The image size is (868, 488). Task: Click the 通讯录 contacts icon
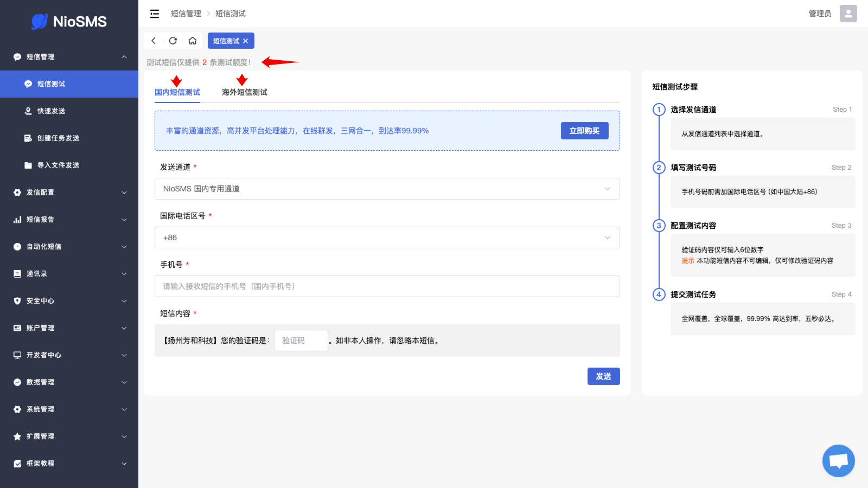[17, 274]
